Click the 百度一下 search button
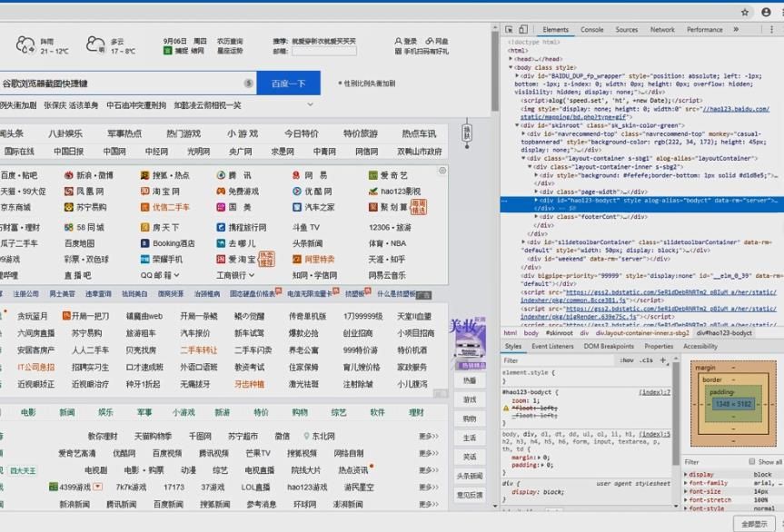Viewport: 784px width, 532px height. pyautogui.click(x=291, y=83)
